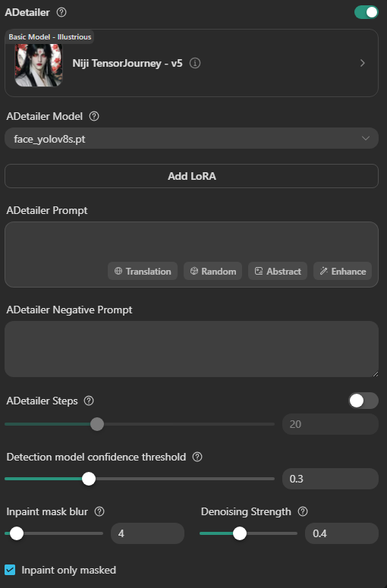Click the Add LoRA button
This screenshot has height=588, width=387.
(192, 176)
